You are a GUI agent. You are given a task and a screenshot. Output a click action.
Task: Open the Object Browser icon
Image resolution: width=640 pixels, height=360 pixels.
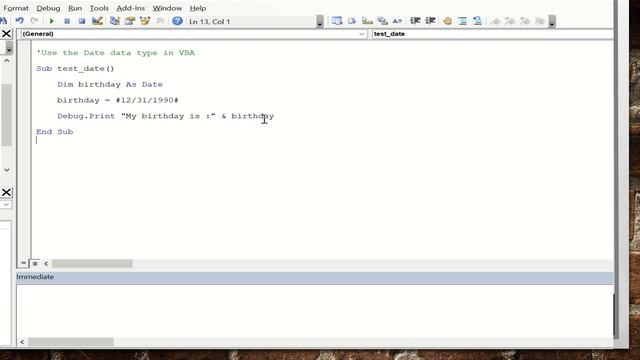[145, 21]
